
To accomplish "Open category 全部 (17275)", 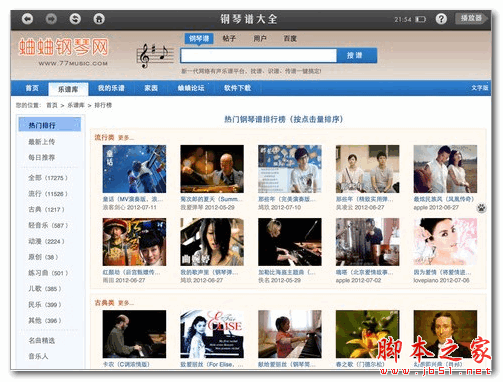I will (48, 178).
